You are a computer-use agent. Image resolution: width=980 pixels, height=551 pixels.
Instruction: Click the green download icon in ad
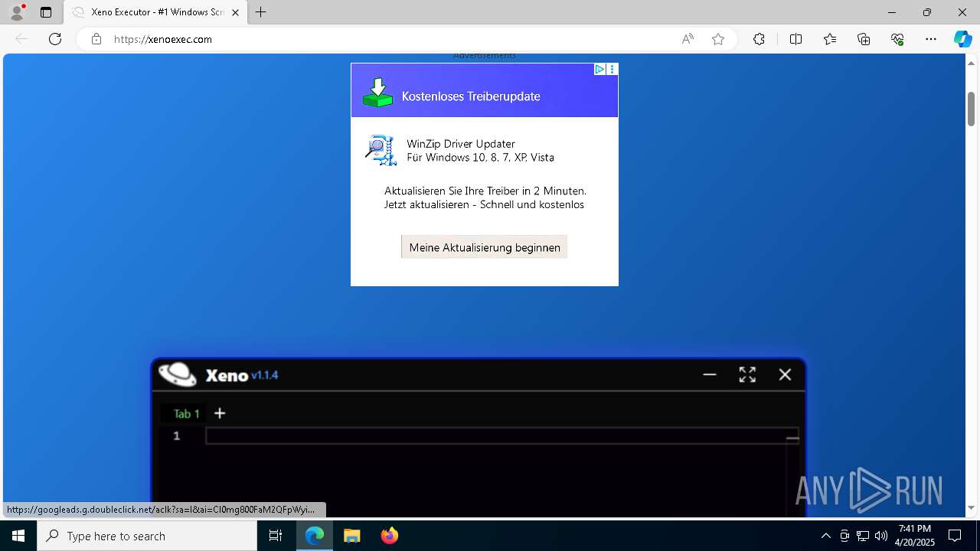click(377, 93)
